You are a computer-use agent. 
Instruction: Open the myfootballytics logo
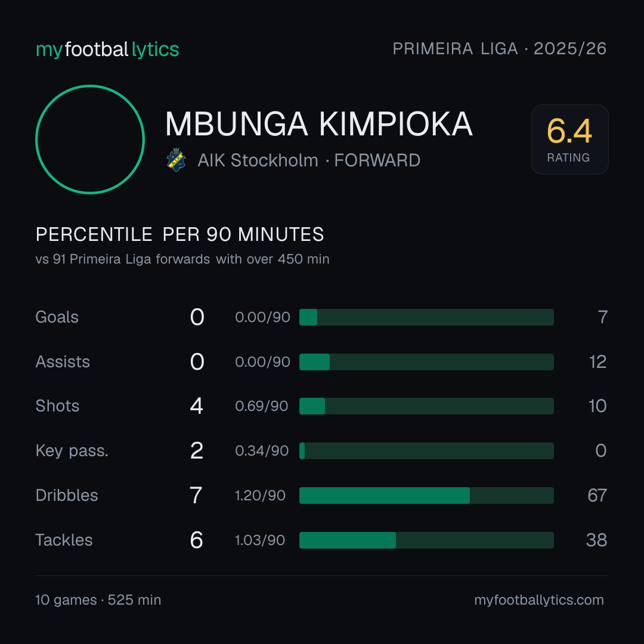(107, 49)
